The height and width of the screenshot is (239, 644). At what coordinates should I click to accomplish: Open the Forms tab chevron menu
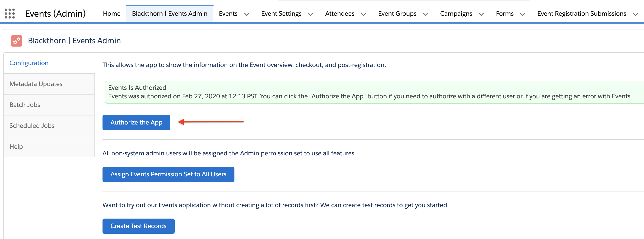[522, 14]
